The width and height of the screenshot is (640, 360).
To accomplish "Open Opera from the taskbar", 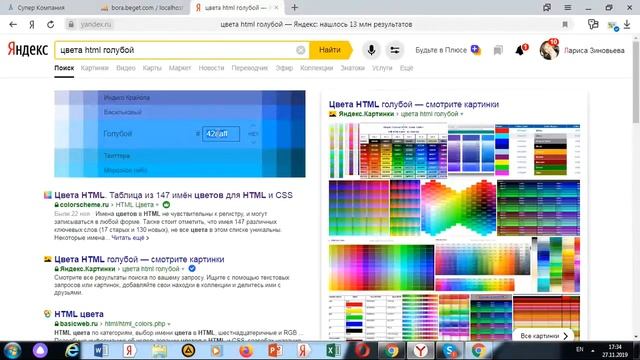I will (x=362, y=351).
